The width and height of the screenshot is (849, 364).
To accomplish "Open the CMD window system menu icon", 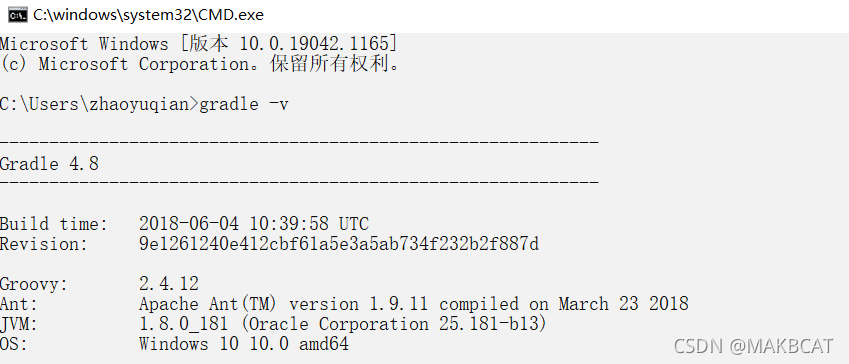I will tap(18, 15).
